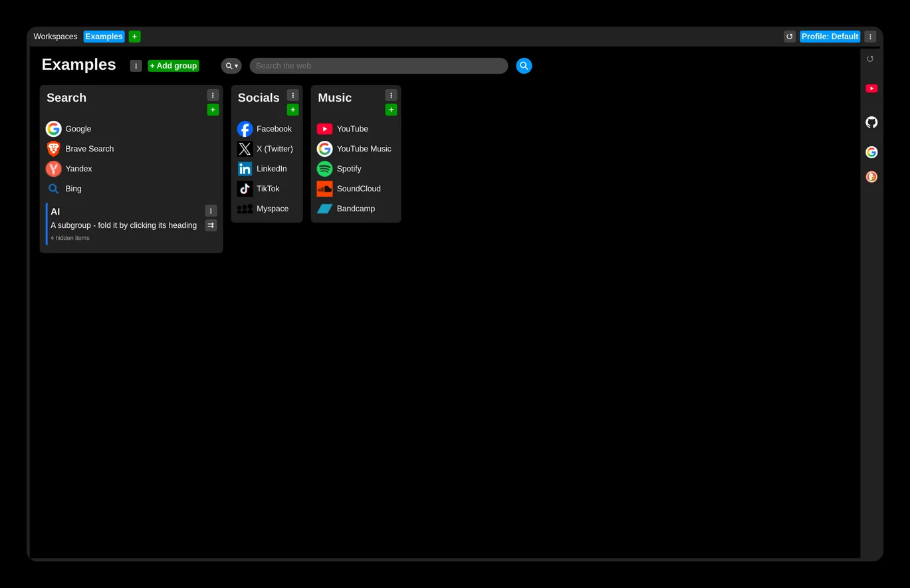Open the Google icon in Search group

(x=54, y=129)
